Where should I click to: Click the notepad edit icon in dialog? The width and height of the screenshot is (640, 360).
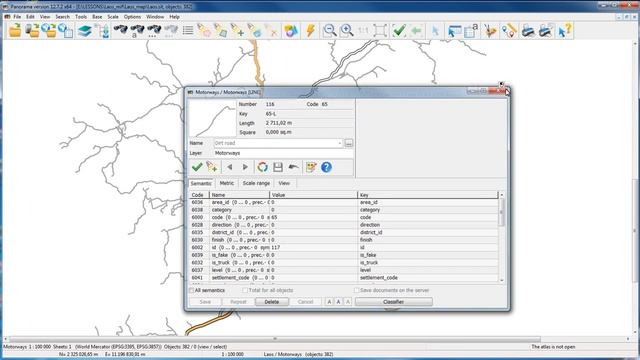tap(311, 167)
